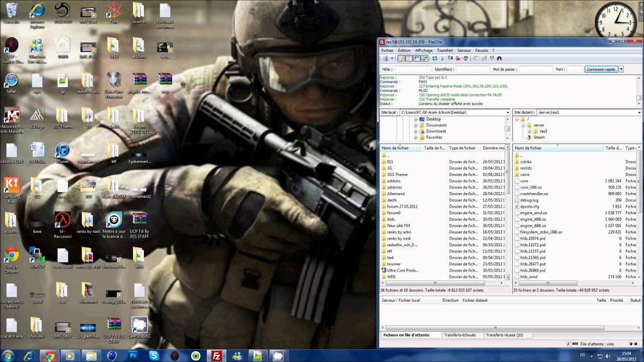Select the addons folder in local list
The width and height of the screenshot is (644, 362).
click(x=394, y=181)
